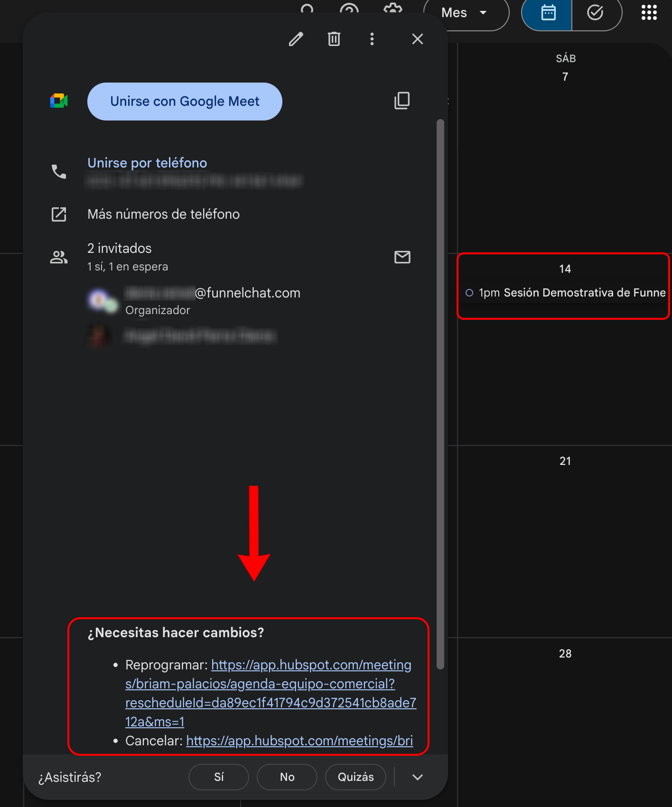Open the three-dot options menu
Screen dimensions: 672x807
pos(372,39)
